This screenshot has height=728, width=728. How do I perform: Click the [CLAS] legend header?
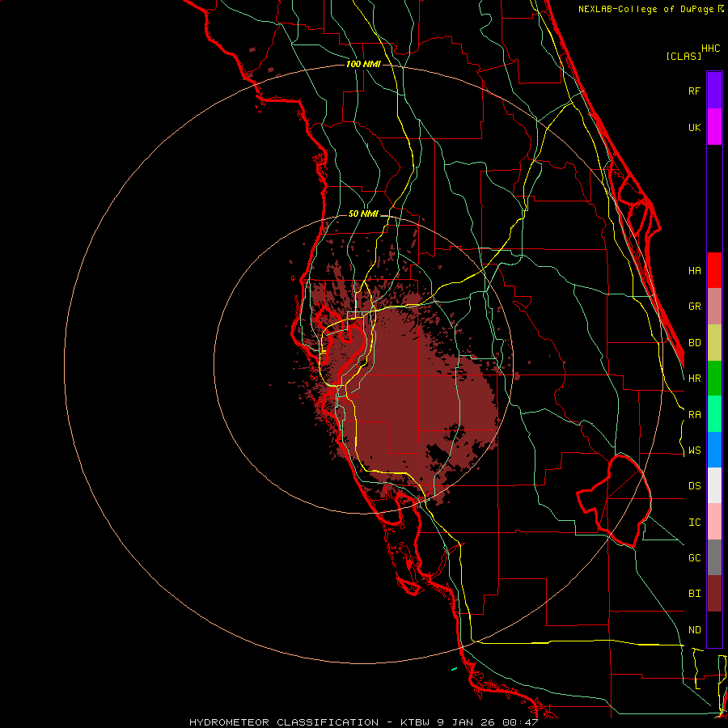click(x=684, y=56)
